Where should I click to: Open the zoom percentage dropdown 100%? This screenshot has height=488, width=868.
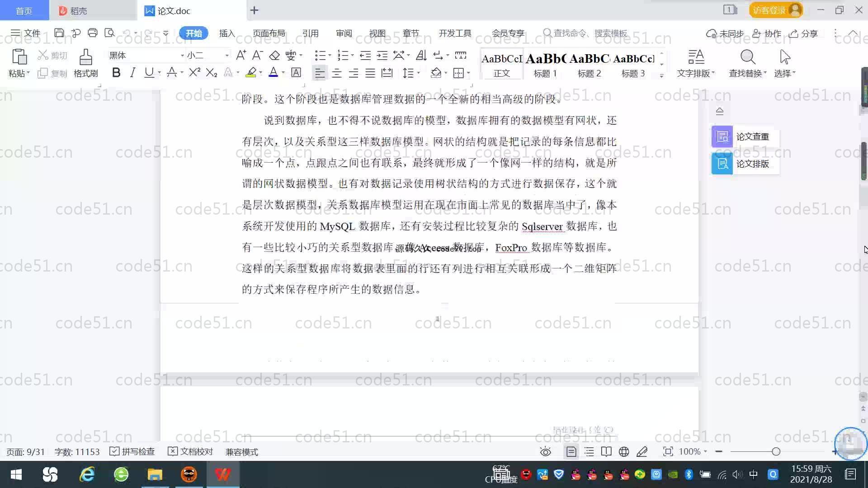[693, 451]
